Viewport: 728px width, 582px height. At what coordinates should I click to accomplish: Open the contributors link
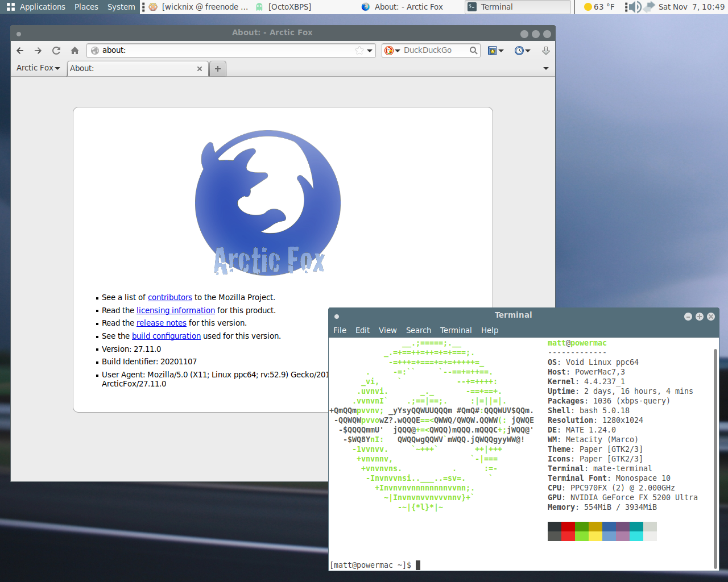coord(170,297)
